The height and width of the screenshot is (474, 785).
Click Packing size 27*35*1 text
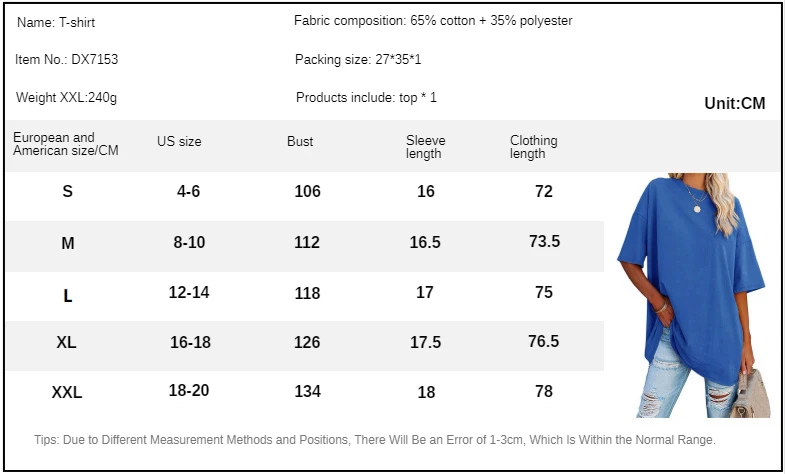(358, 60)
